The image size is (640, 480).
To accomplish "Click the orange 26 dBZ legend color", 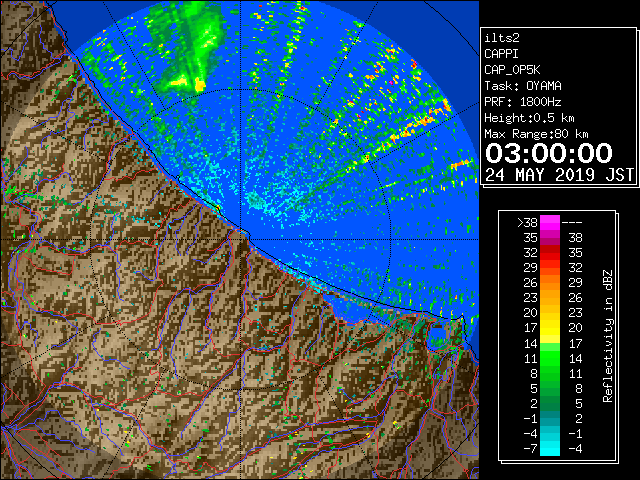I will coord(550,283).
